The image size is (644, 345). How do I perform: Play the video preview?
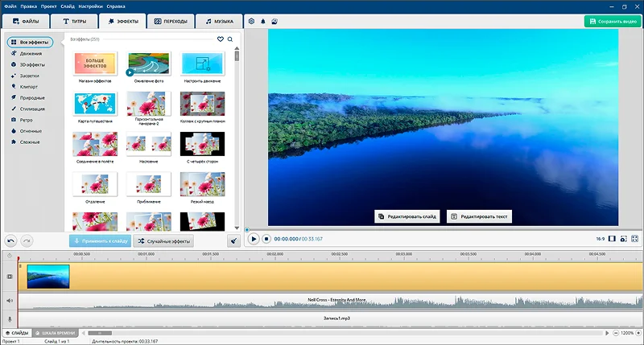coord(254,239)
